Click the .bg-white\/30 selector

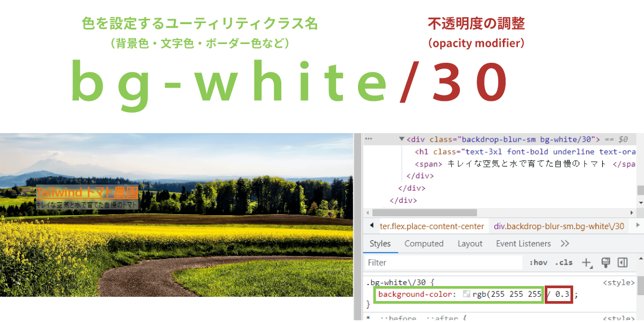(x=396, y=282)
